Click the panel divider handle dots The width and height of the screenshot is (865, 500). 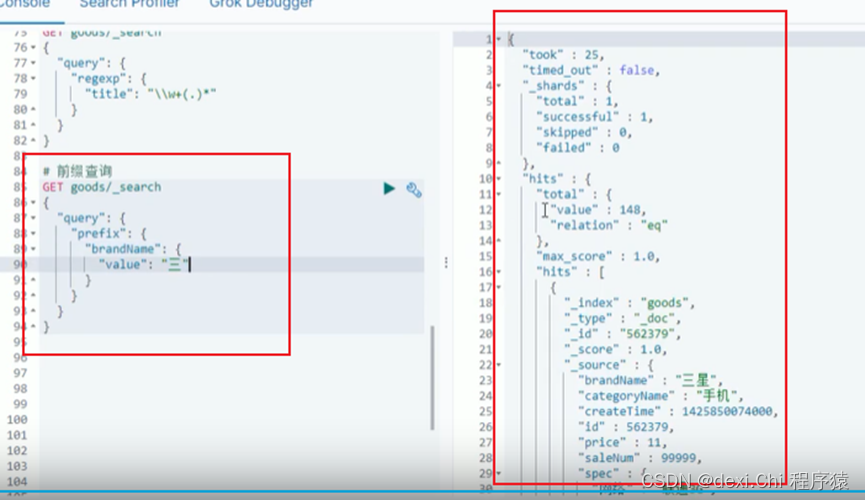coord(446,263)
